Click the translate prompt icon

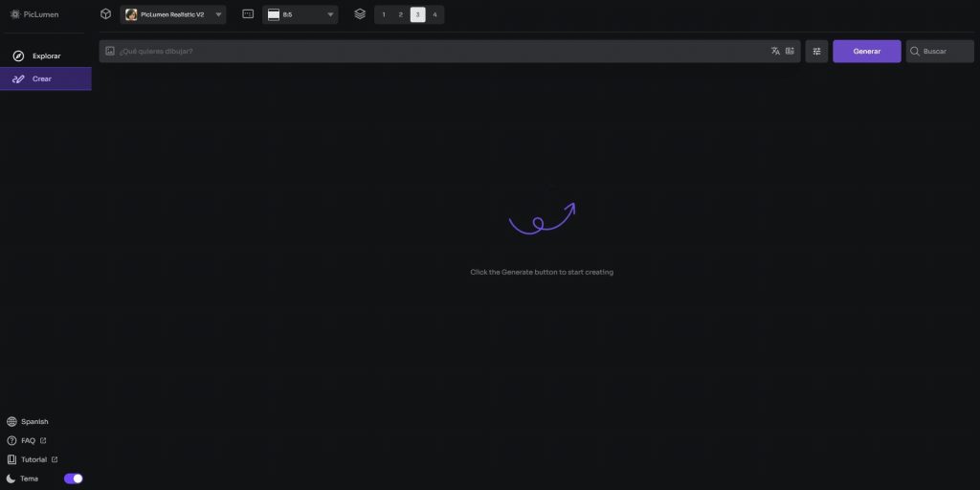pos(775,51)
